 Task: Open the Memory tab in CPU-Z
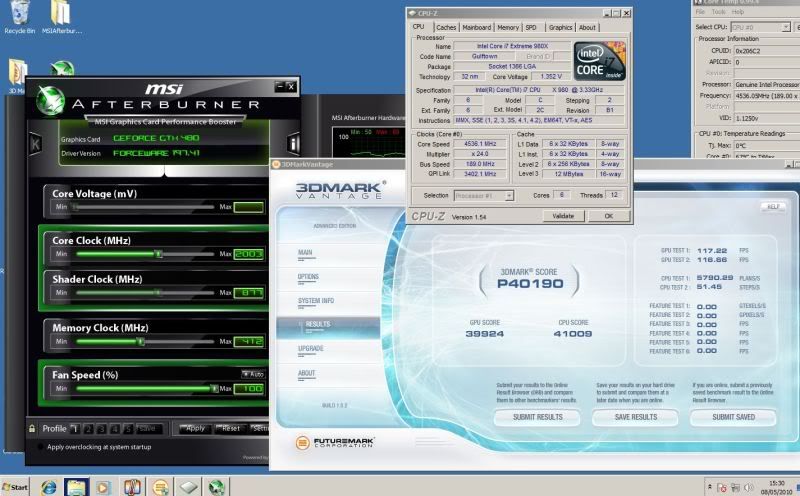[x=508, y=27]
